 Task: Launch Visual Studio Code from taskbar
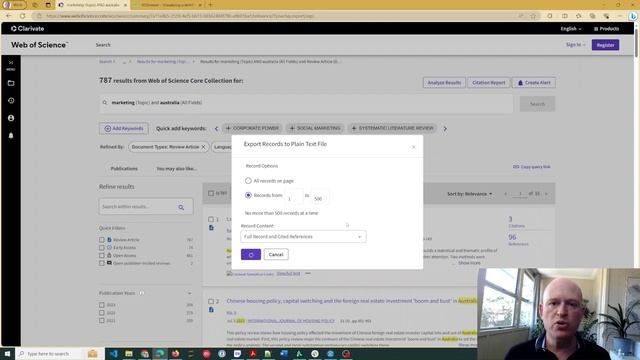coord(113,353)
